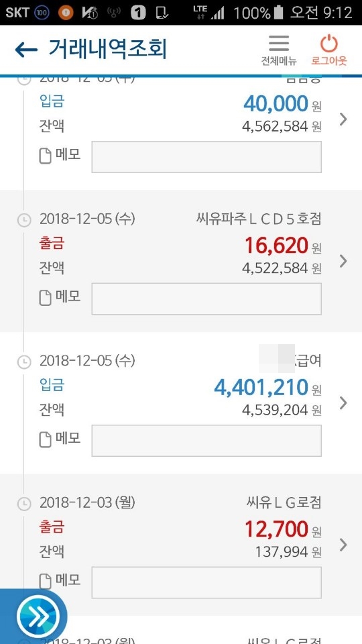Tap clock icon beside 2018-12-03 씨유LG로점 date
Image resolution: width=362 pixels, height=644 pixels.
tap(24, 504)
